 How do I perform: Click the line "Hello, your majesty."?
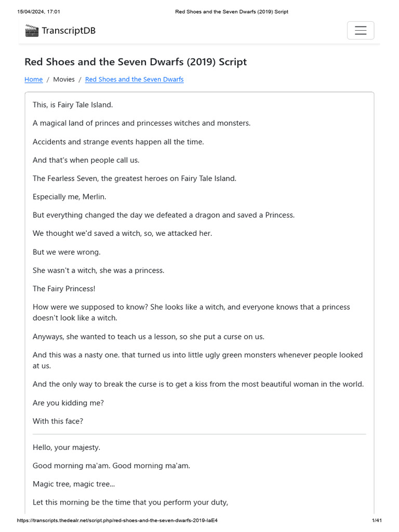point(66,447)
